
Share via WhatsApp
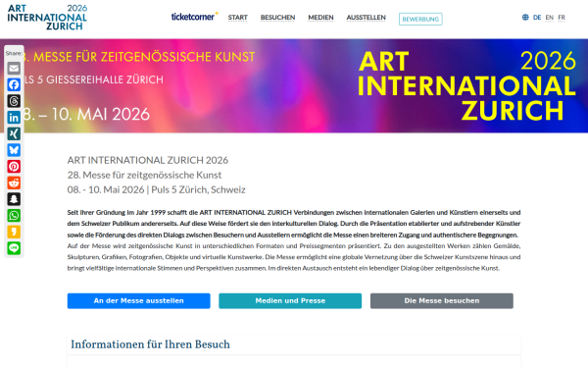pos(14,216)
